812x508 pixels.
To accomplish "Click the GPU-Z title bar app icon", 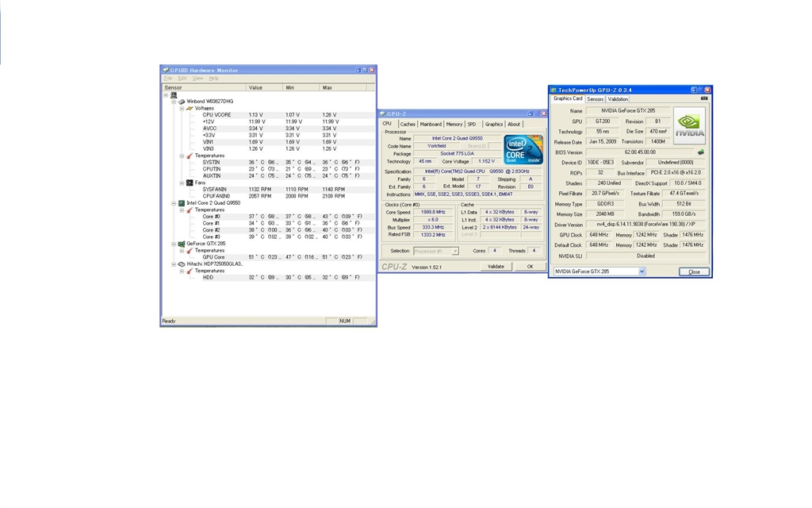I will (x=553, y=90).
